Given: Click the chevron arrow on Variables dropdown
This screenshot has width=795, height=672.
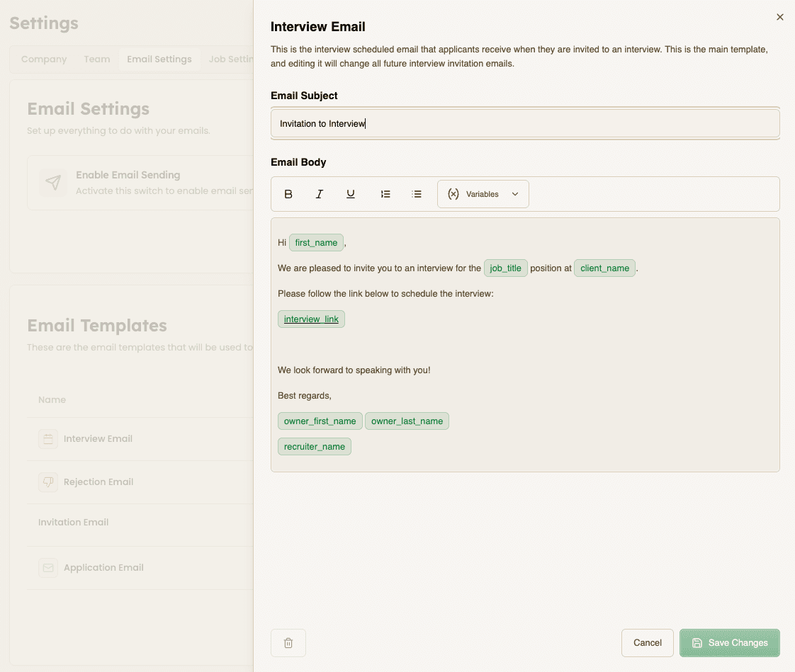Looking at the screenshot, I should click(x=515, y=194).
